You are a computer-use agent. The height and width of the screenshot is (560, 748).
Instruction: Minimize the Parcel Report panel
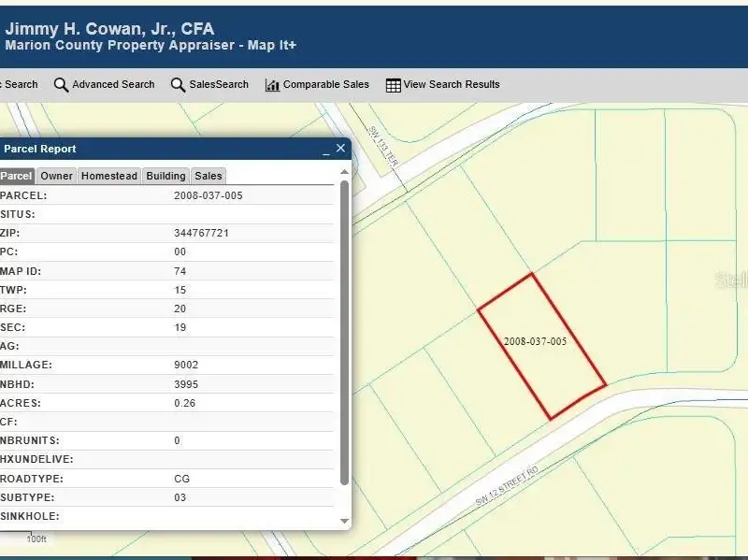(x=326, y=149)
